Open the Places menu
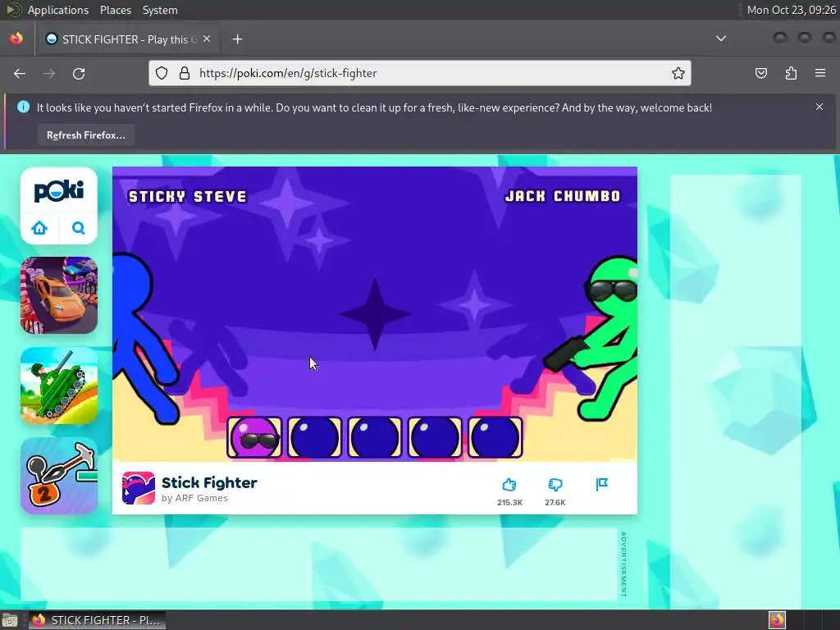The height and width of the screenshot is (630, 840). [x=115, y=10]
